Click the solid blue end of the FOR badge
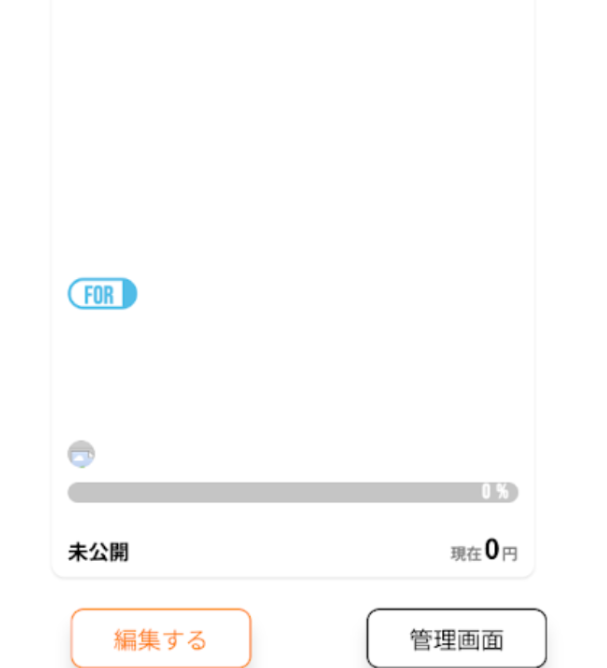 130,294
